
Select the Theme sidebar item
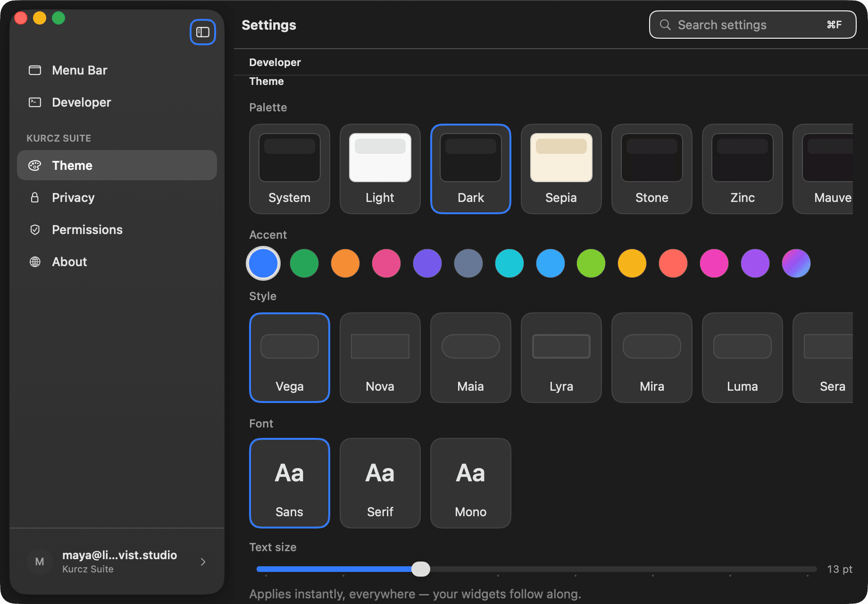(x=117, y=166)
